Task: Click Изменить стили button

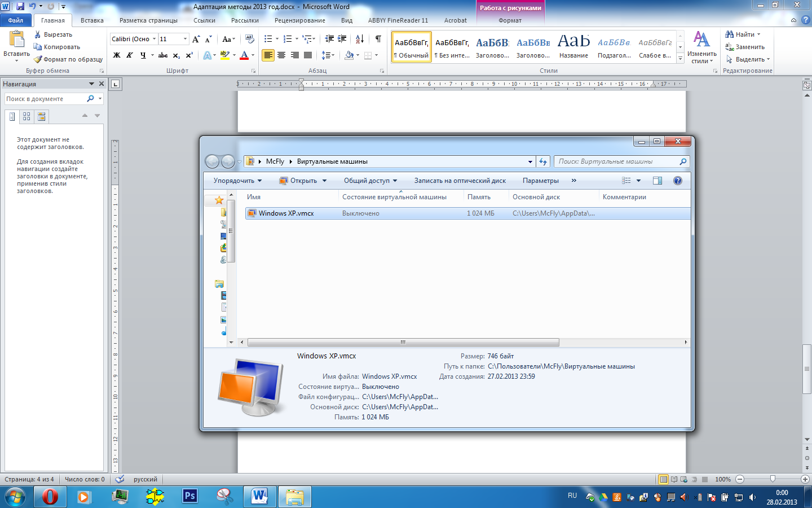Action: pos(702,47)
